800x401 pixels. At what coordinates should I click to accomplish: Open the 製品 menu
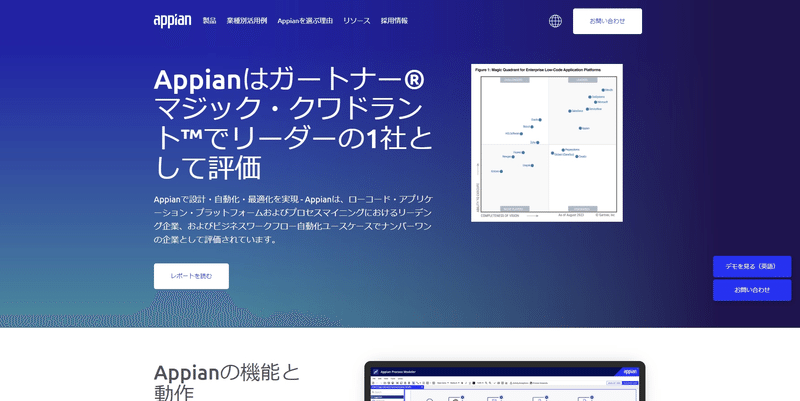209,21
